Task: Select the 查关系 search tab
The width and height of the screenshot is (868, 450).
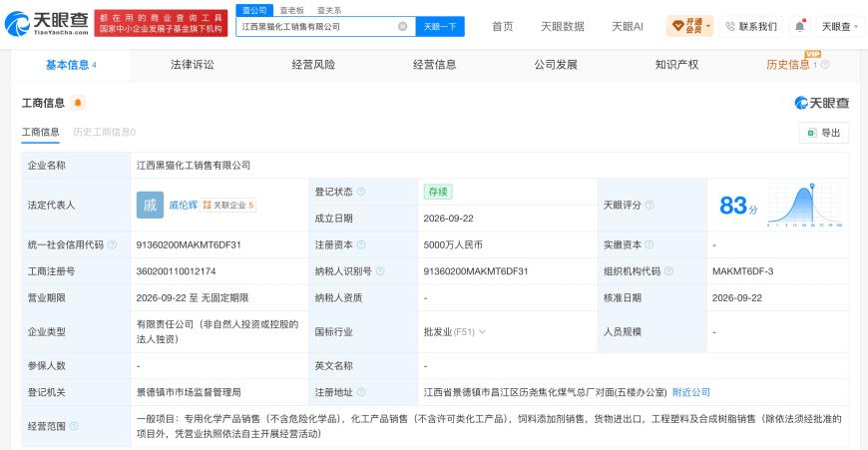Action: [329, 10]
